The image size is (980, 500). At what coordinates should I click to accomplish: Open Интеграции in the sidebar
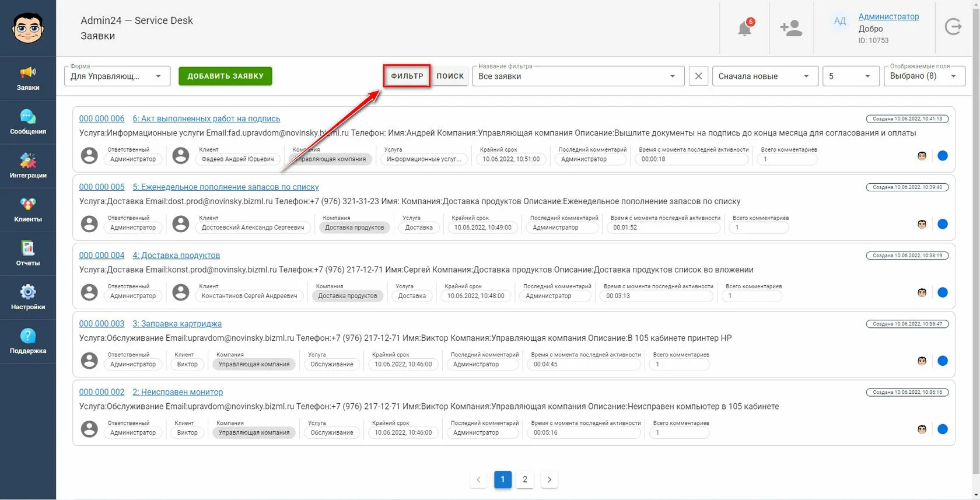(x=28, y=166)
